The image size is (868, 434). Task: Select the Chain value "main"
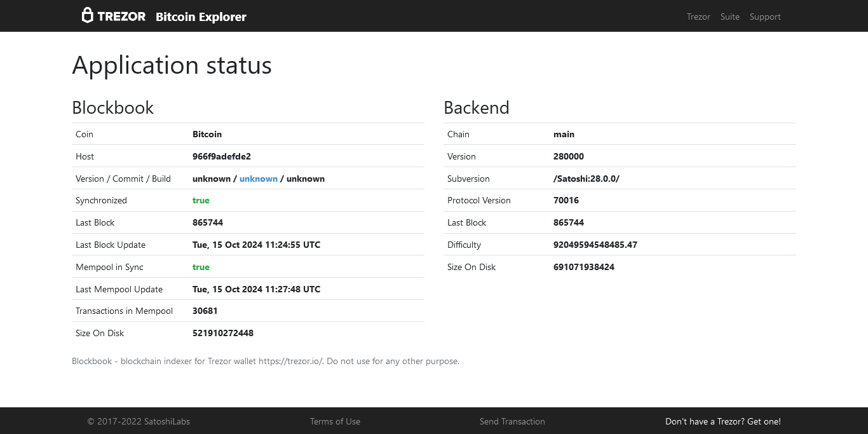564,134
